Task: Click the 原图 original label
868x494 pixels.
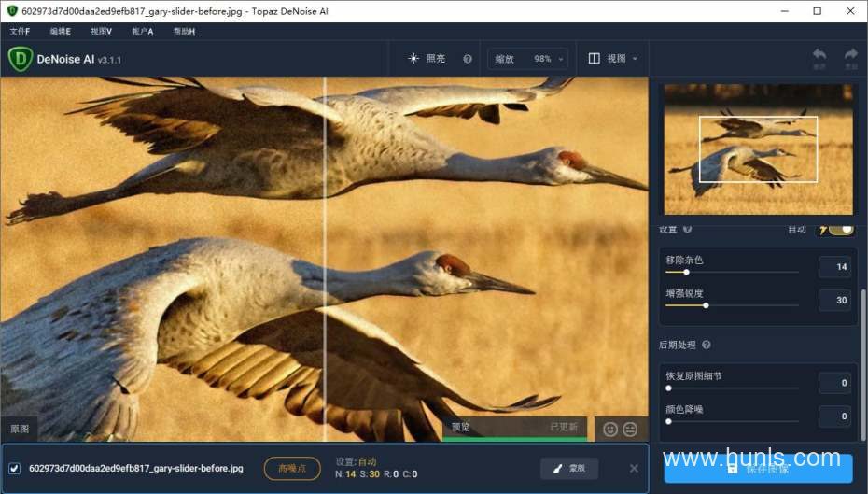Action: 20,430
